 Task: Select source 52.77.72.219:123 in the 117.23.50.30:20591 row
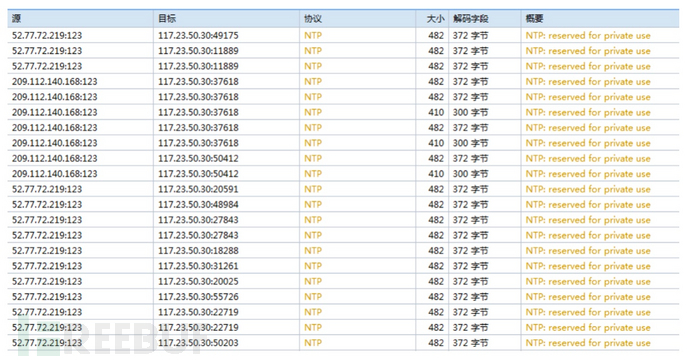tap(47, 189)
